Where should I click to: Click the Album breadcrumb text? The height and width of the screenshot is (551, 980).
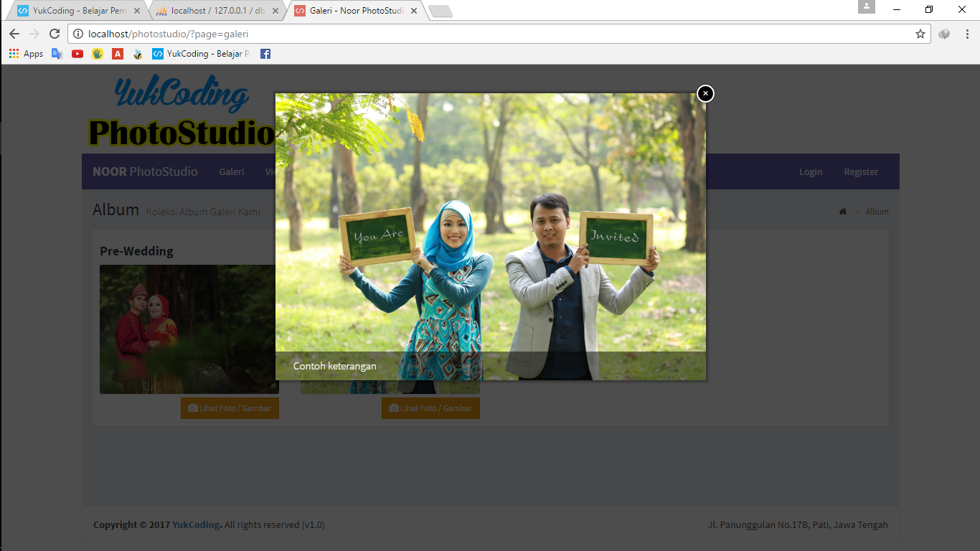(877, 212)
